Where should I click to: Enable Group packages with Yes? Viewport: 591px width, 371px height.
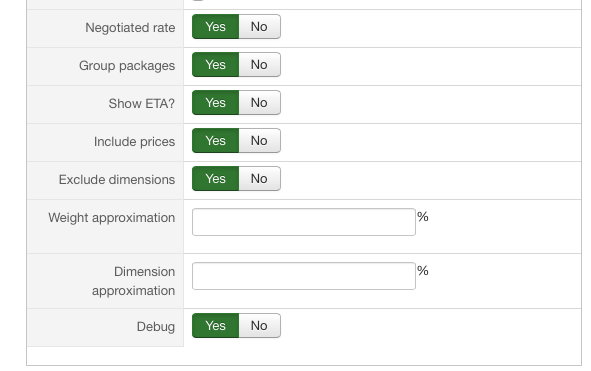[x=215, y=65]
